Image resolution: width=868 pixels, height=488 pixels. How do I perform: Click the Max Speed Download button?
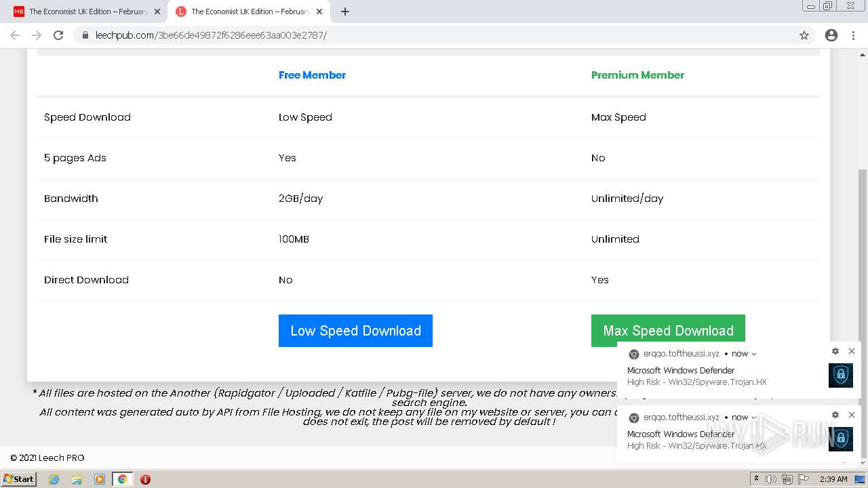(668, 331)
